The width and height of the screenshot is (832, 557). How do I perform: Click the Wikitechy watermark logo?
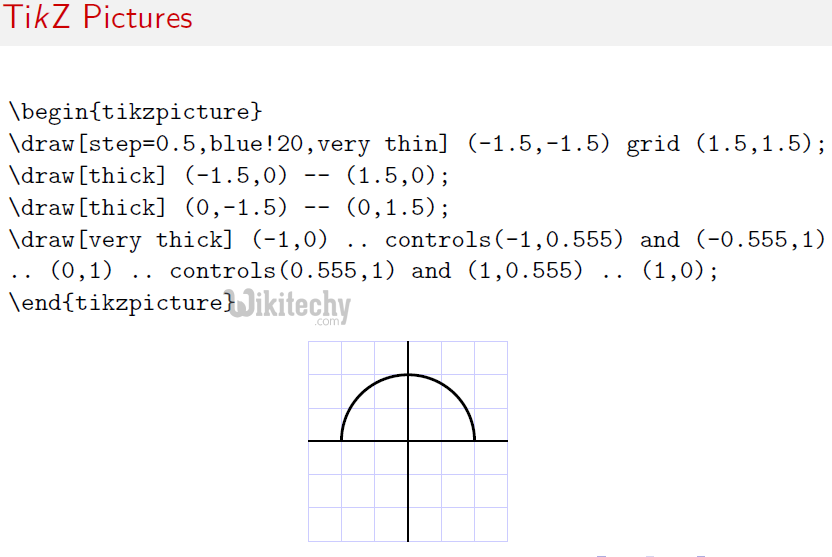(x=290, y=304)
